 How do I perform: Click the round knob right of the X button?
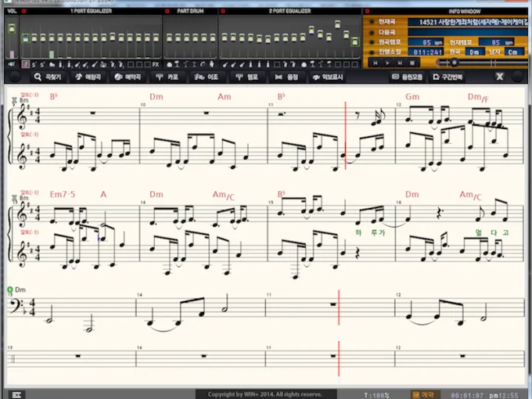click(x=518, y=77)
